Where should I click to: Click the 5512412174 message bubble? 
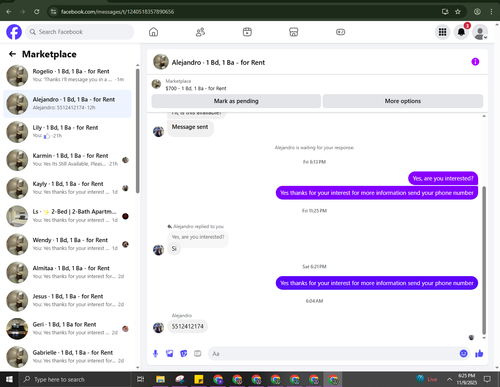pyautogui.click(x=187, y=326)
